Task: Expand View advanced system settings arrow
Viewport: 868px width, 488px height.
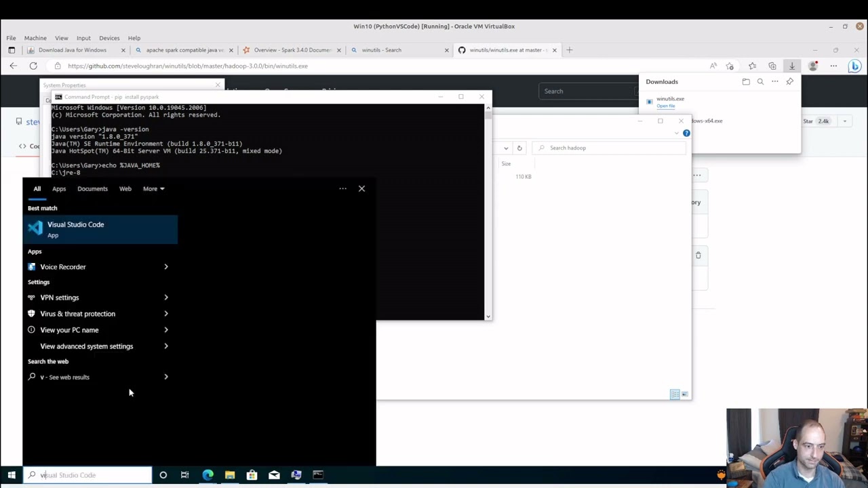Action: coord(166,346)
